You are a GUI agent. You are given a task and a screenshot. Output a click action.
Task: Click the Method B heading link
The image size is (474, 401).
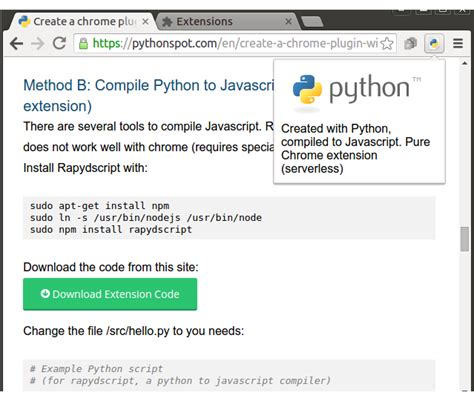[x=148, y=96]
